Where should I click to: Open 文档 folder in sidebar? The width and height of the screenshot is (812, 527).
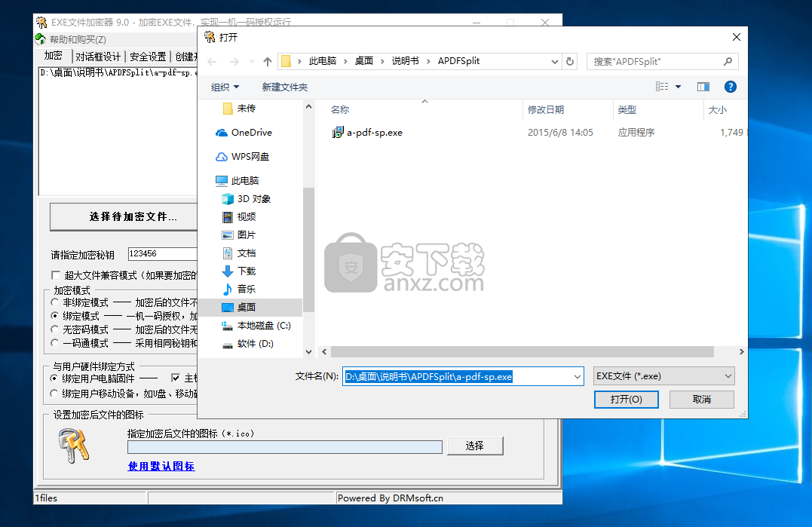pos(239,253)
